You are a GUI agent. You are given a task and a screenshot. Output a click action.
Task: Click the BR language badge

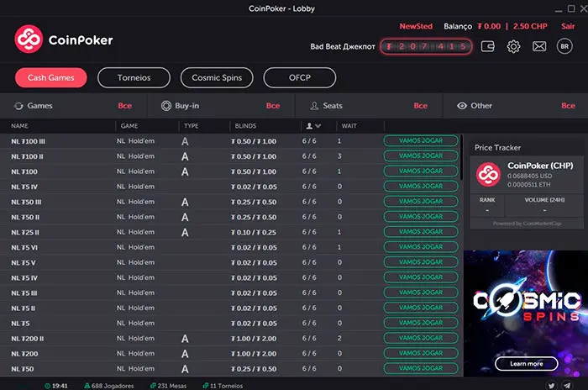tap(564, 46)
